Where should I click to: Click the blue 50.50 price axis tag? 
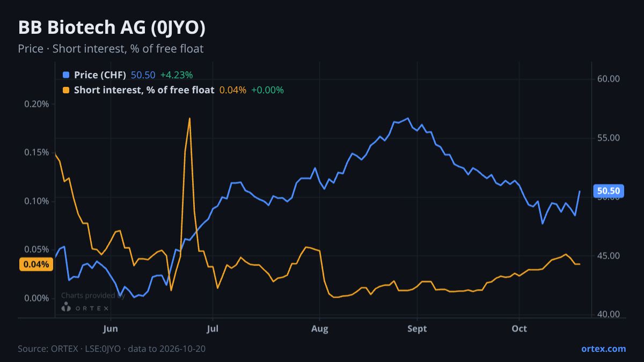coord(608,191)
